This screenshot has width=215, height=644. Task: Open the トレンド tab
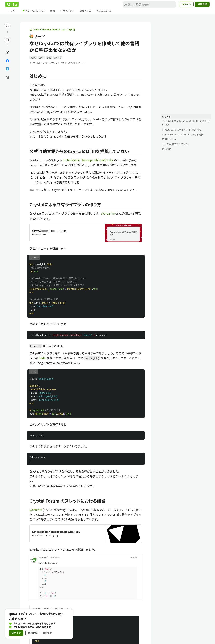click(x=13, y=11)
